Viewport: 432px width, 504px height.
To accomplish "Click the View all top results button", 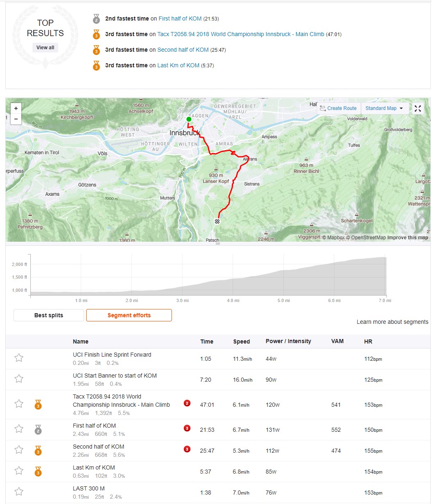I will [45, 48].
